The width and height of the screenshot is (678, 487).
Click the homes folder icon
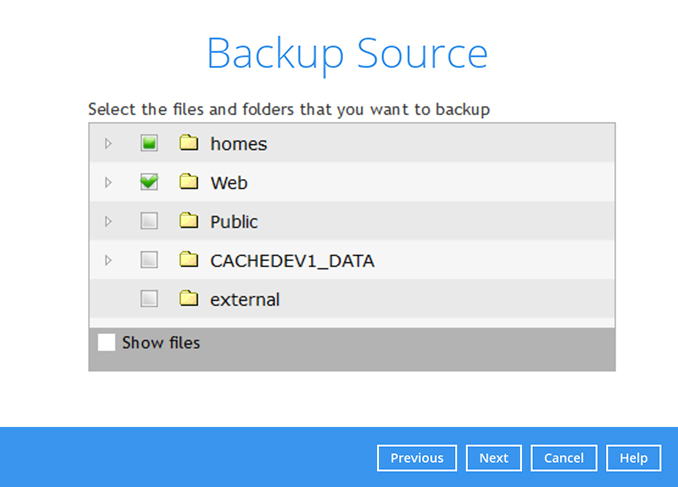coord(189,144)
